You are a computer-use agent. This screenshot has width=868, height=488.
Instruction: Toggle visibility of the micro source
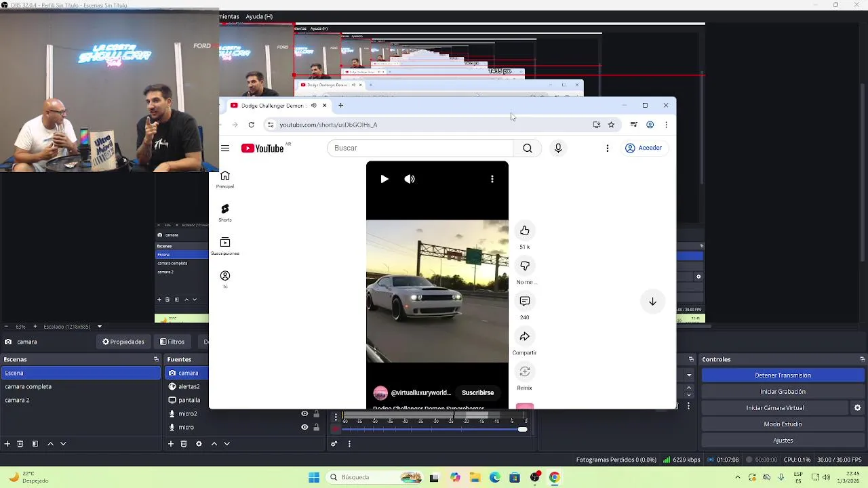coord(304,427)
